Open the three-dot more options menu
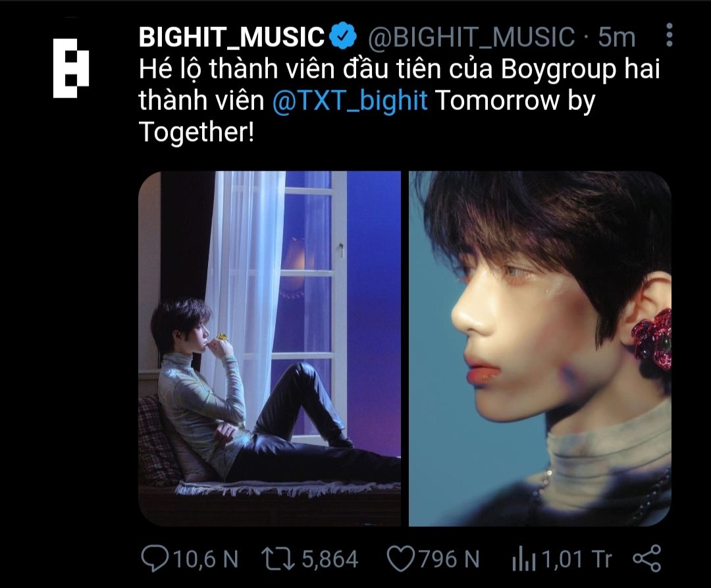711x588 pixels. click(x=670, y=35)
